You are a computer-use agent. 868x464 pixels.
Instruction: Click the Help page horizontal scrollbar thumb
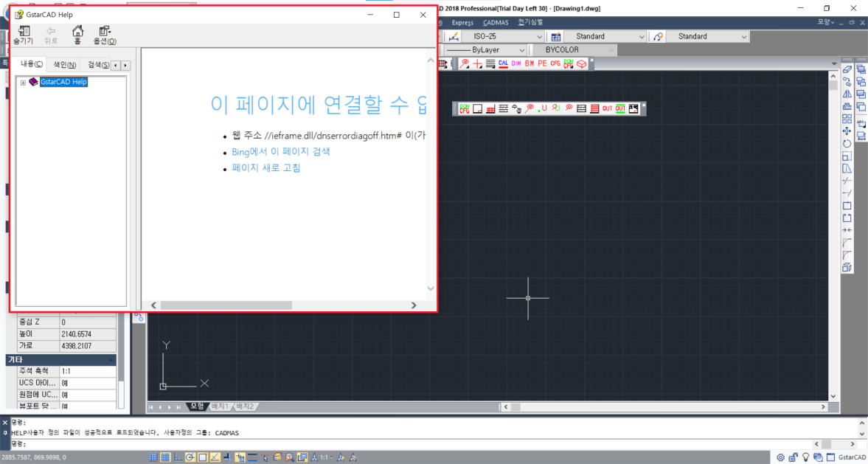point(226,305)
